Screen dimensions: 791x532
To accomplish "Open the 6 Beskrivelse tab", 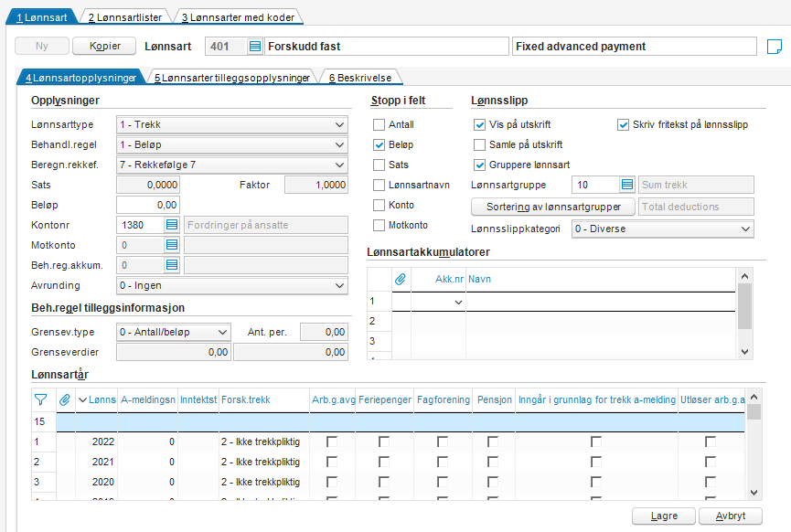I will point(360,78).
